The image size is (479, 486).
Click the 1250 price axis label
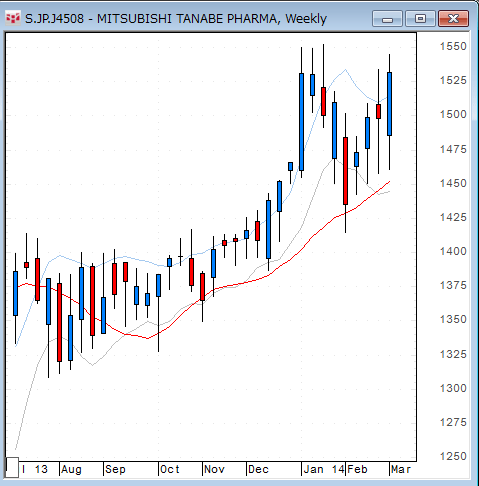coord(453,456)
